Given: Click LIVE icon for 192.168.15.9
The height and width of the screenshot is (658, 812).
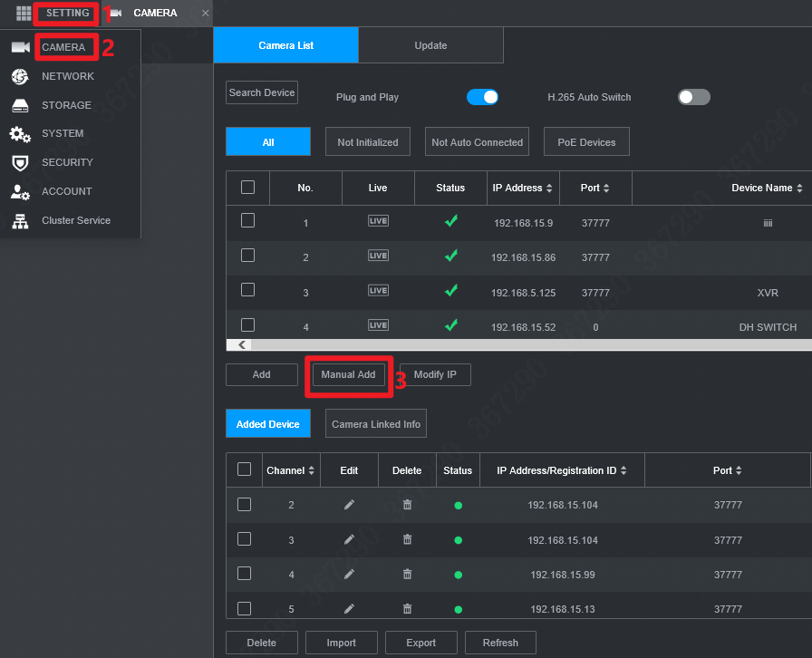Looking at the screenshot, I should click(x=378, y=221).
